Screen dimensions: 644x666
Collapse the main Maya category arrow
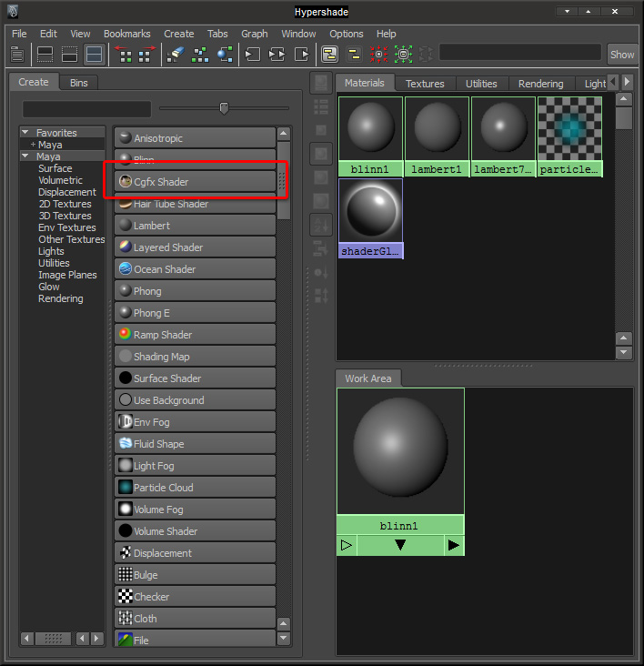coord(25,156)
